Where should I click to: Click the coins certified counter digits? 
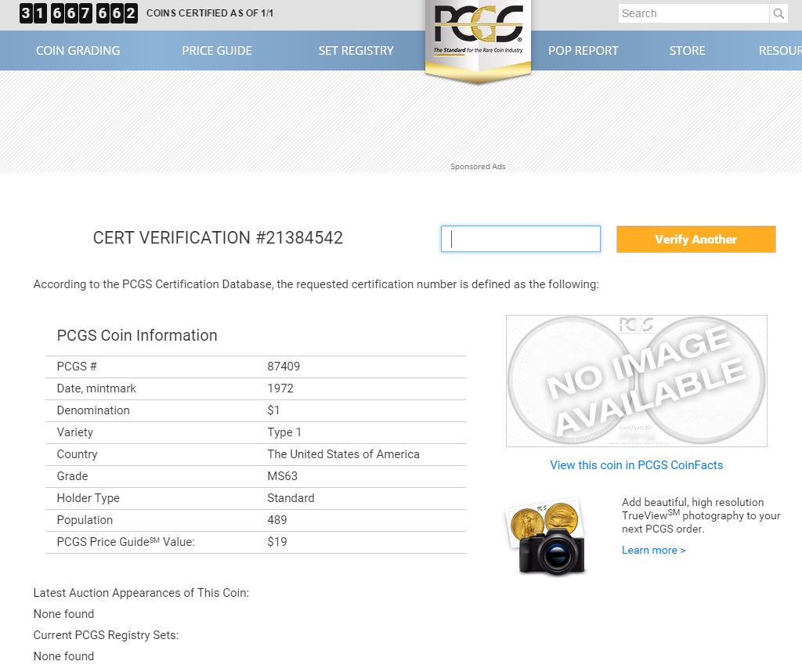point(78,13)
